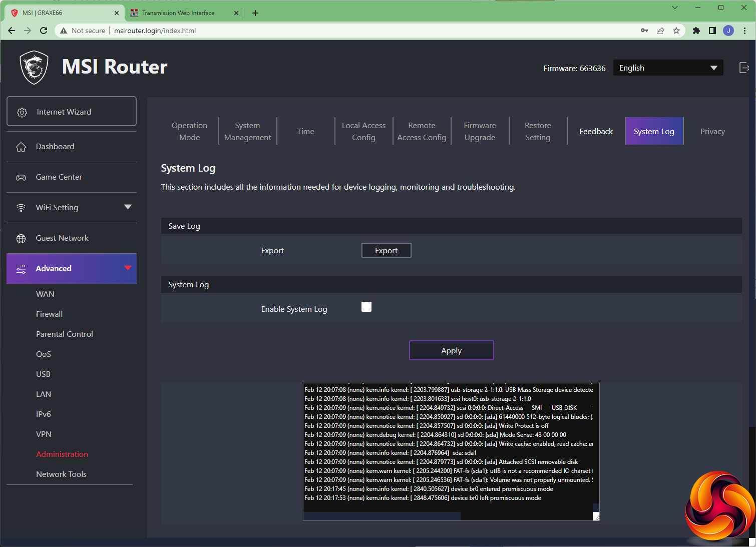The height and width of the screenshot is (547, 756).
Task: Bookmark this page with the star icon
Action: point(676,31)
